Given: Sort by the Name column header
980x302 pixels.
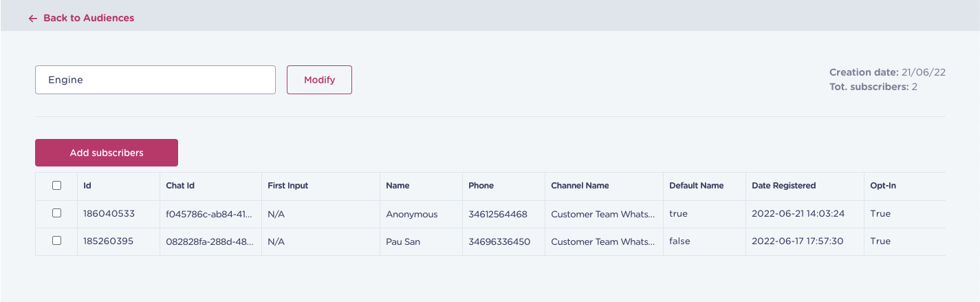Looking at the screenshot, I should [398, 186].
